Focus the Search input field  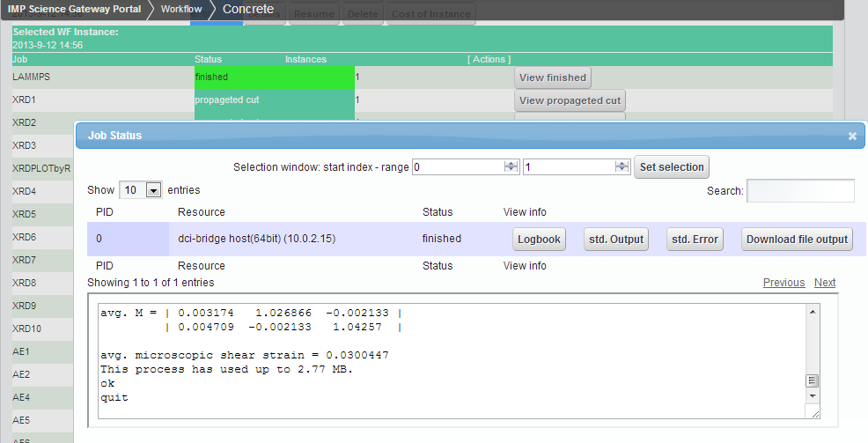pyautogui.click(x=799, y=190)
